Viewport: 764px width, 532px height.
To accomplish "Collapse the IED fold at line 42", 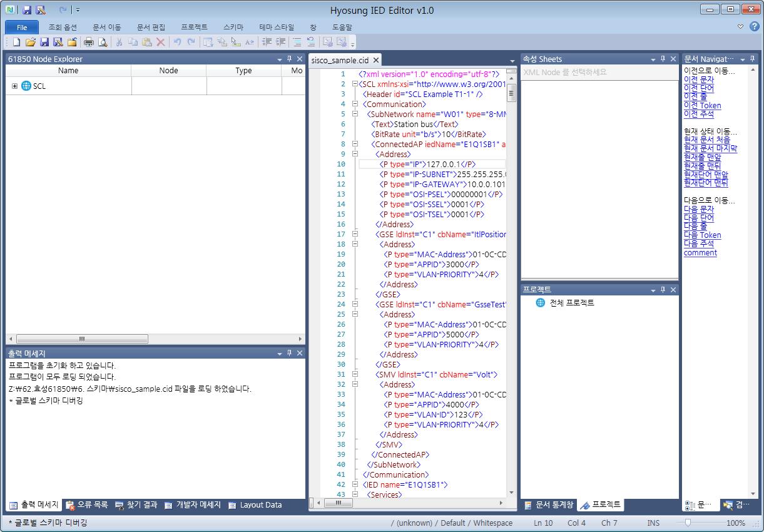I will 355,484.
